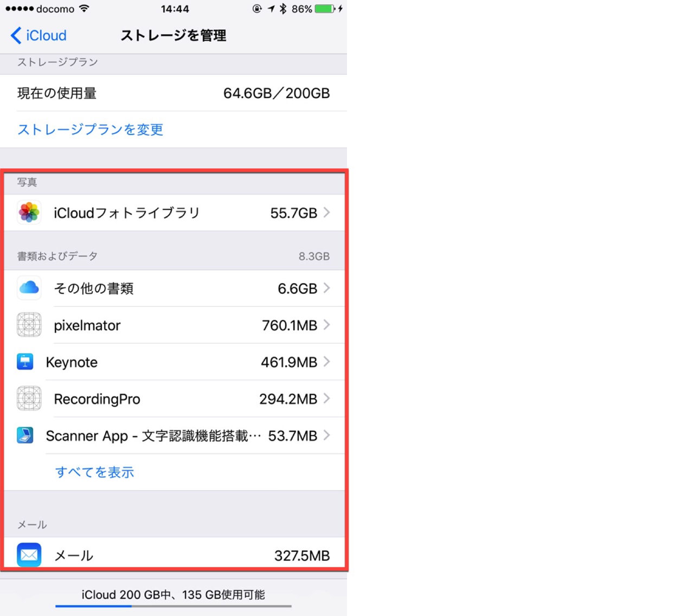
Task: Tap the location arrow status icon
Action: click(271, 9)
